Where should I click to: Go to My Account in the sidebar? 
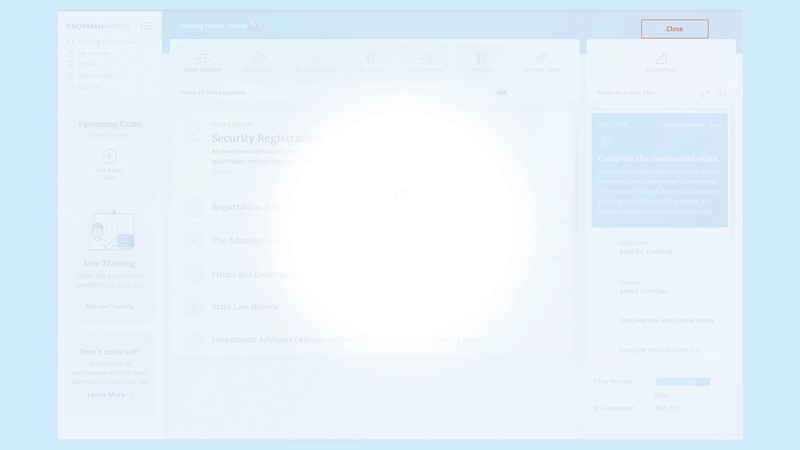(x=88, y=53)
